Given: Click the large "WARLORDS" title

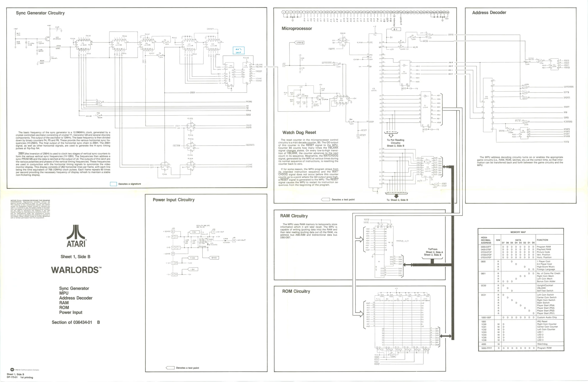Looking at the screenshot, I should [x=76, y=270].
